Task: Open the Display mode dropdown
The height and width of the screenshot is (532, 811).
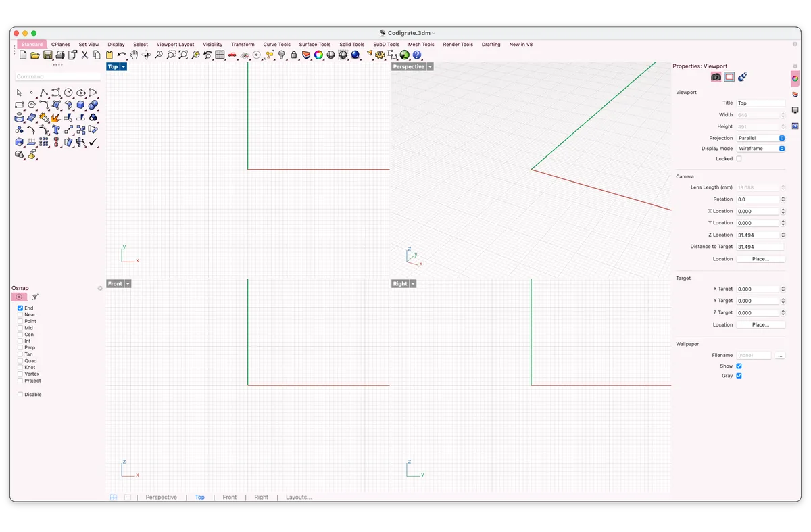Action: (761, 149)
